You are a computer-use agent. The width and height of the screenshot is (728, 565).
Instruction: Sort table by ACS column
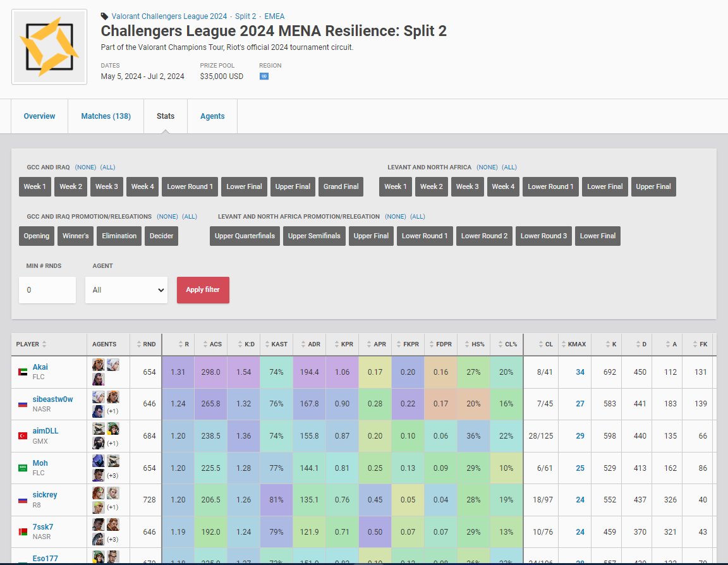pyautogui.click(x=212, y=344)
